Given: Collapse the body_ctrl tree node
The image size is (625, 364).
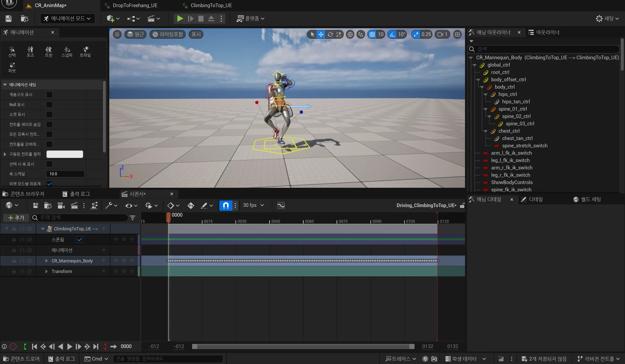Looking at the screenshot, I should 482,87.
